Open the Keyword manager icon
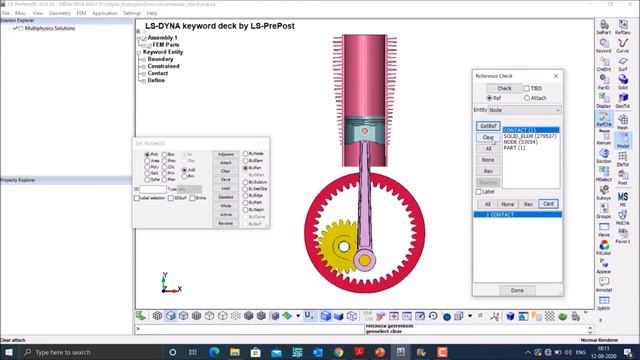The image size is (640, 360). [604, 45]
